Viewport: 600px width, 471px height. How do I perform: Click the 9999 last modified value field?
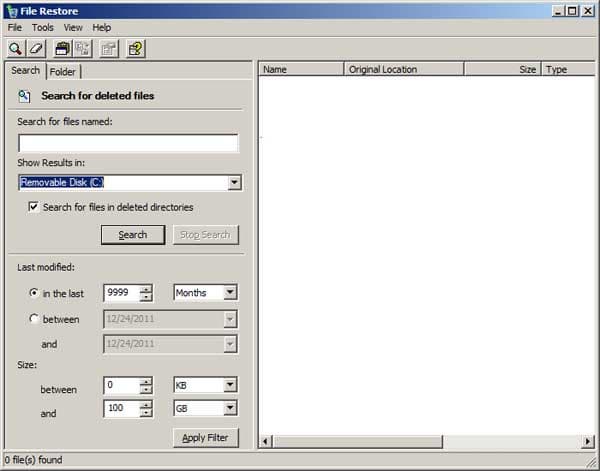tap(121, 293)
